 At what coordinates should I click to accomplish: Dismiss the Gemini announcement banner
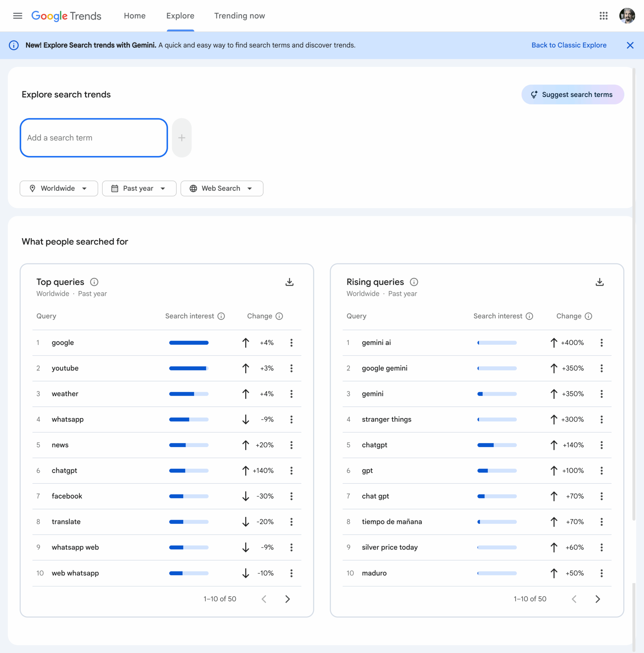coord(630,45)
